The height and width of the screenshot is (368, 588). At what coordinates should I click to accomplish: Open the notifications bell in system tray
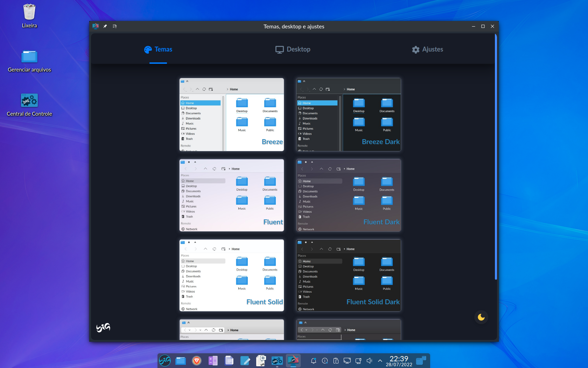[314, 361]
